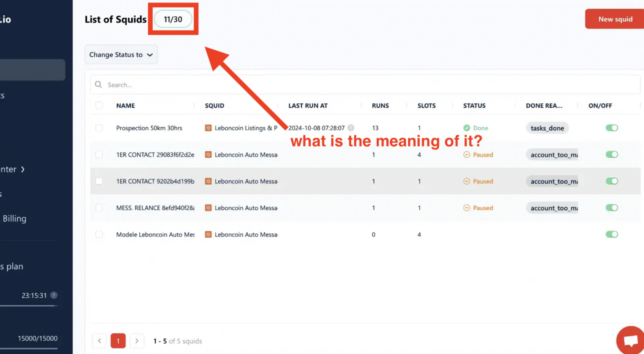This screenshot has height=354, width=644.
Task: Go to the next page arrow
Action: pyautogui.click(x=137, y=341)
